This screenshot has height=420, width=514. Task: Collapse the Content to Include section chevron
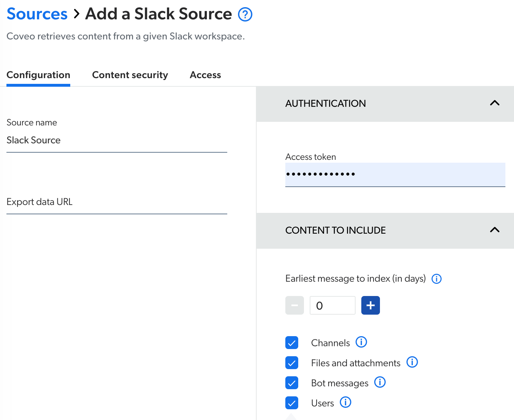click(x=495, y=230)
